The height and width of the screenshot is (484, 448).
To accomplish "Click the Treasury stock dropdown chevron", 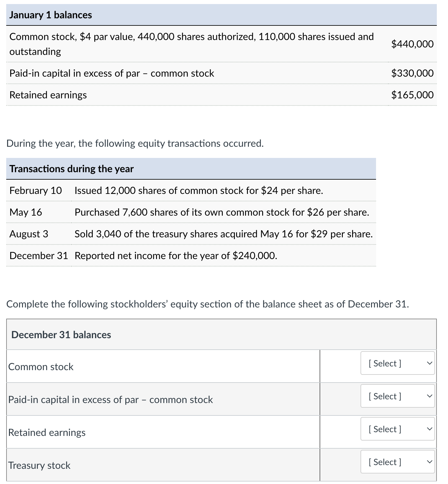I will click(429, 462).
